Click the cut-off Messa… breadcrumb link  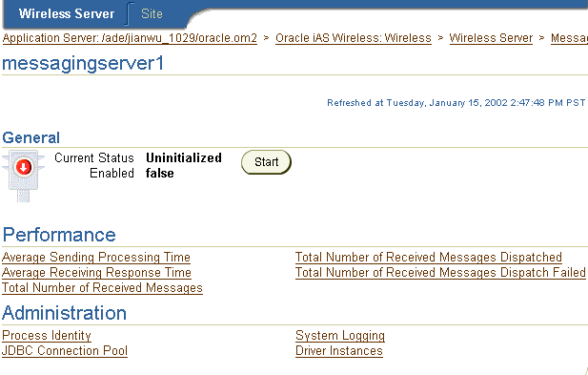(x=569, y=38)
